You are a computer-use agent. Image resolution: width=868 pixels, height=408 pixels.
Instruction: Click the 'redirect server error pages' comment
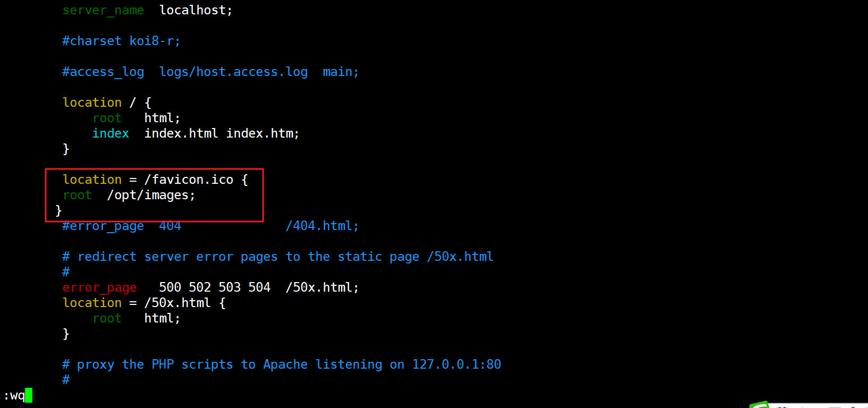(177, 257)
